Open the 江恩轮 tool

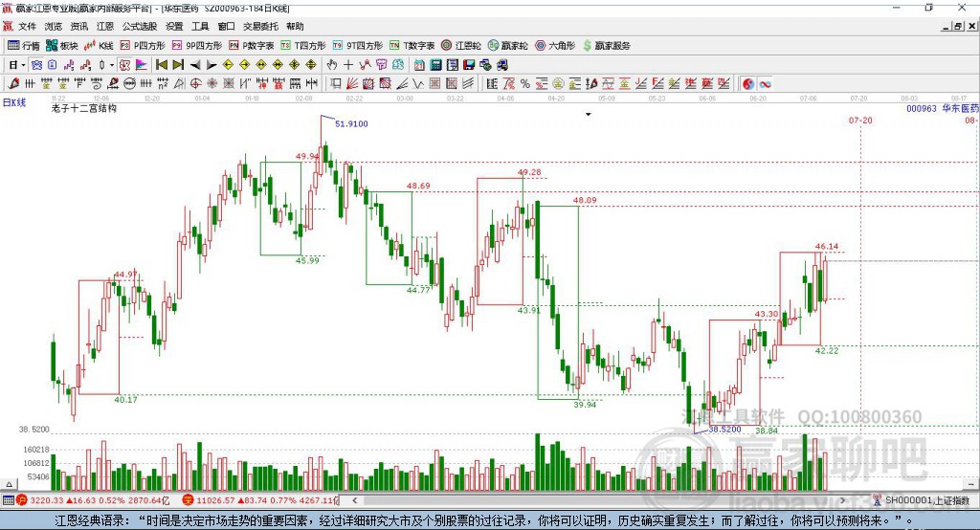pyautogui.click(x=461, y=46)
